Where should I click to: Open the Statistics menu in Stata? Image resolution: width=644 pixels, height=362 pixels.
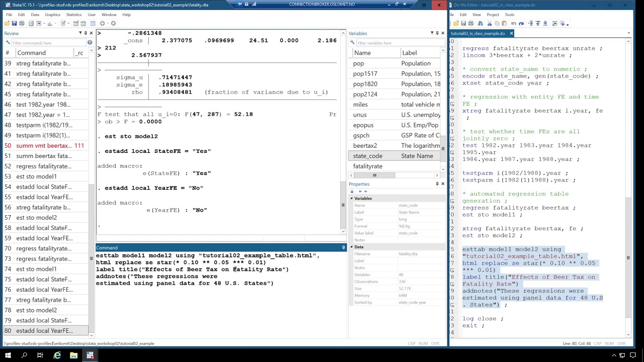click(x=73, y=15)
